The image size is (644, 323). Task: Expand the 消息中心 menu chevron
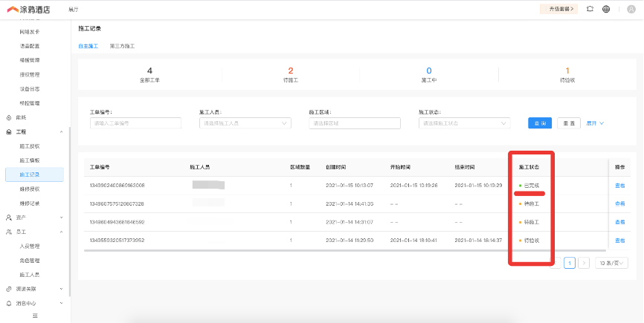point(62,304)
